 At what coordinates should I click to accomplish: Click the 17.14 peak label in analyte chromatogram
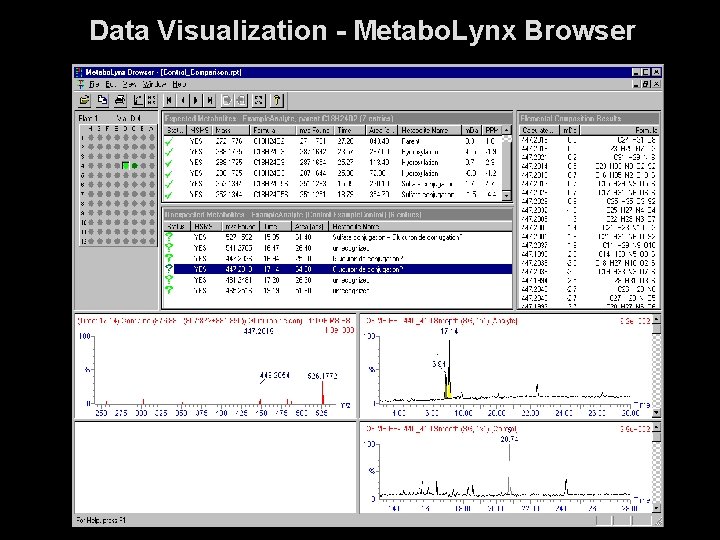tap(449, 331)
